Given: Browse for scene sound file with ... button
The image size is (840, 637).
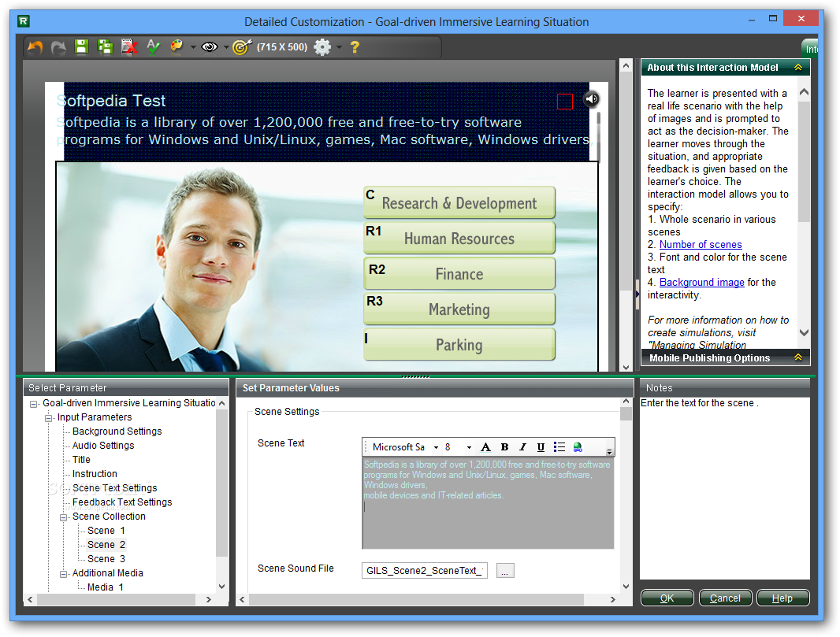Looking at the screenshot, I should [x=504, y=571].
